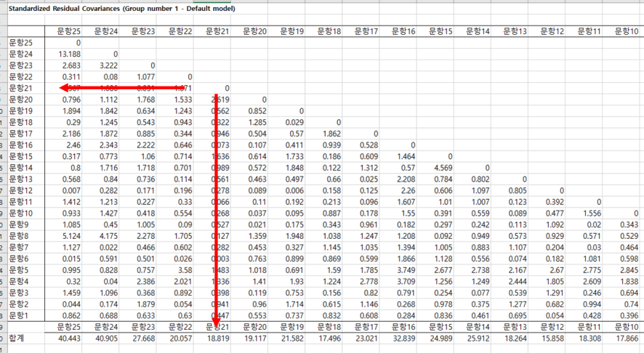Viewport: 644px width, 353px height.
Task: Click the 합계 total 19.117
Action: click(x=255, y=338)
